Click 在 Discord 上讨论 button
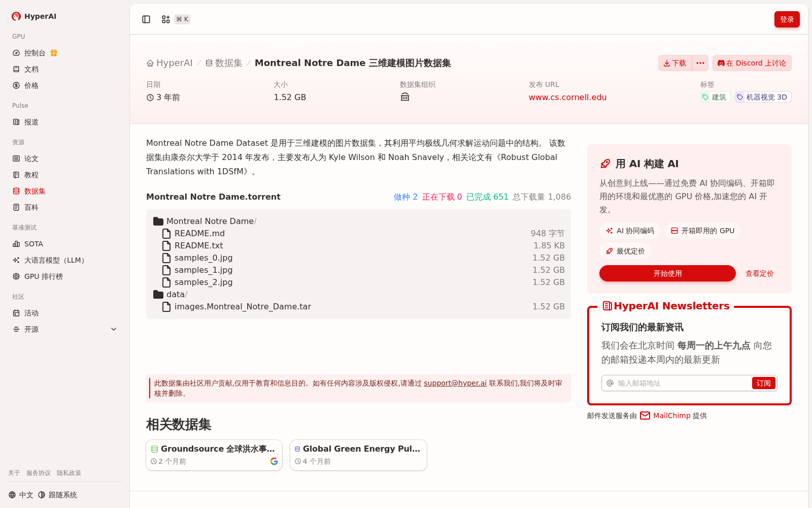The height and width of the screenshot is (508, 812). pyautogui.click(x=752, y=63)
